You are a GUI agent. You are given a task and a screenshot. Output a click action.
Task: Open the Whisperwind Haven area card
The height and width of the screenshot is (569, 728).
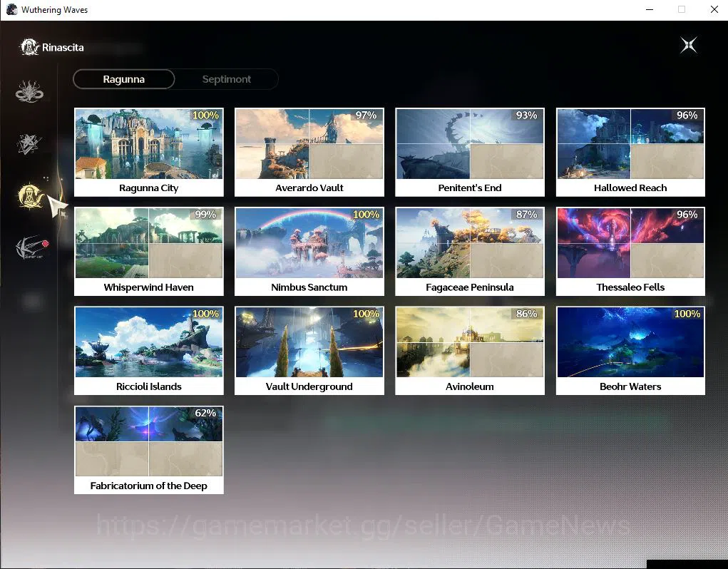tap(148, 252)
